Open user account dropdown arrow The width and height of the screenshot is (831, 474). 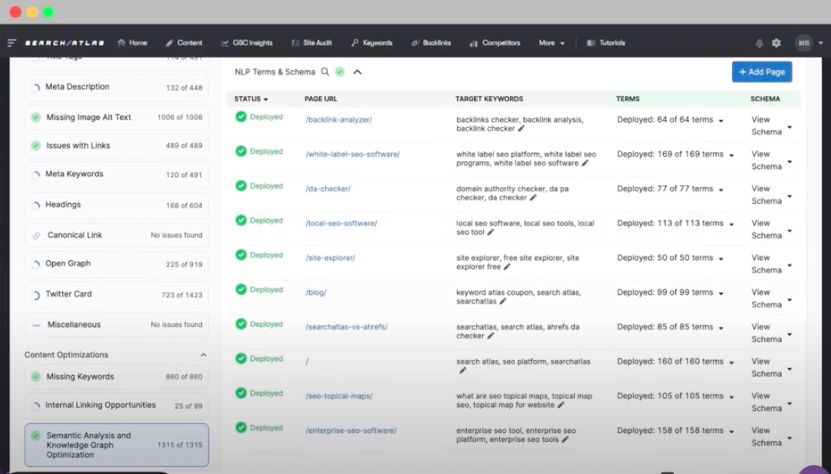pos(820,43)
